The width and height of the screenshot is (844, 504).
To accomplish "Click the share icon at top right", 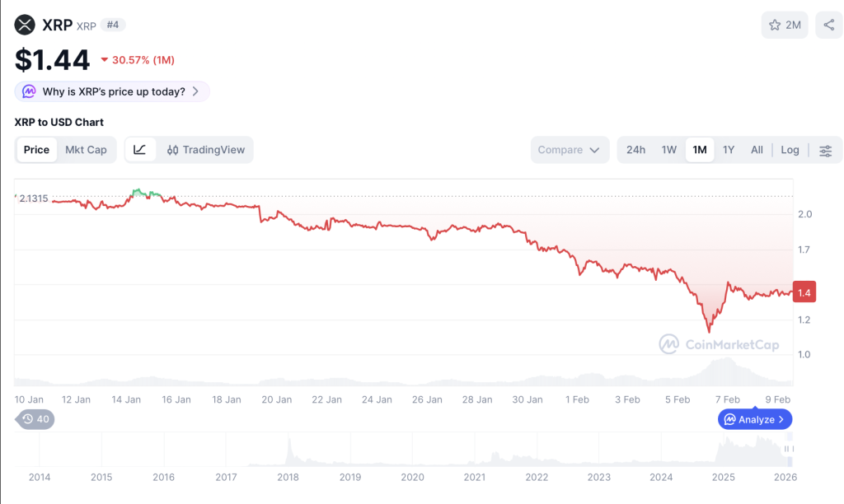I will [x=828, y=25].
